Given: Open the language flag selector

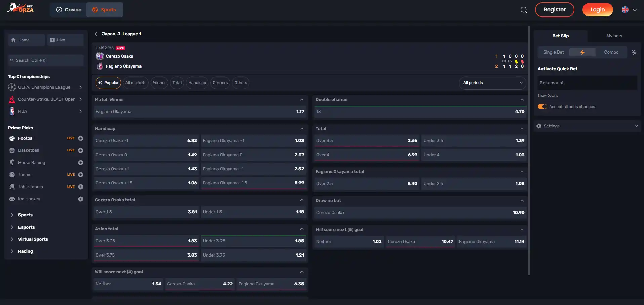Looking at the screenshot, I should click(630, 10).
